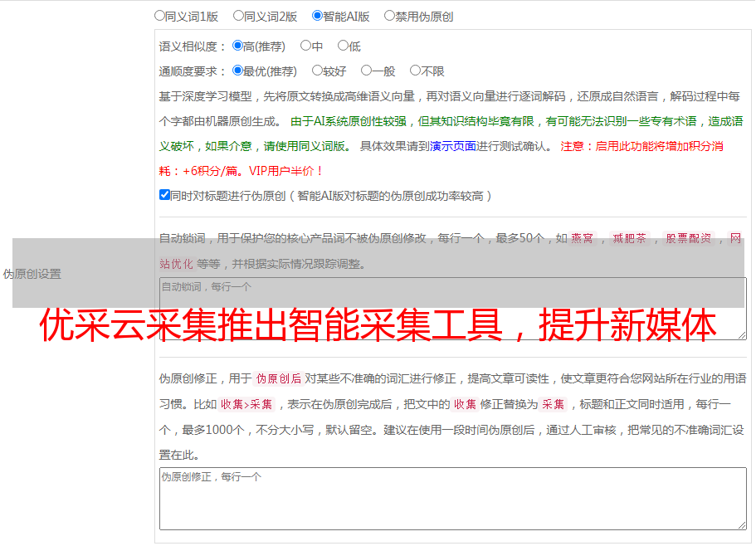Set 语义相似度 to 高(推荐)

point(237,46)
